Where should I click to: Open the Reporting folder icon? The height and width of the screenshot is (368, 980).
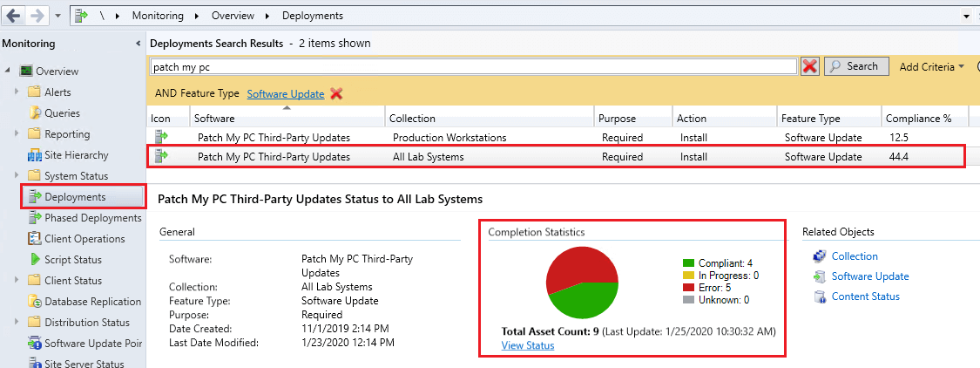pyautogui.click(x=34, y=134)
